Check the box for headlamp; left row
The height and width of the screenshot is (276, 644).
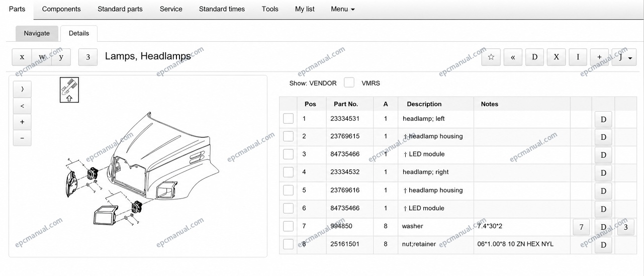click(x=288, y=119)
